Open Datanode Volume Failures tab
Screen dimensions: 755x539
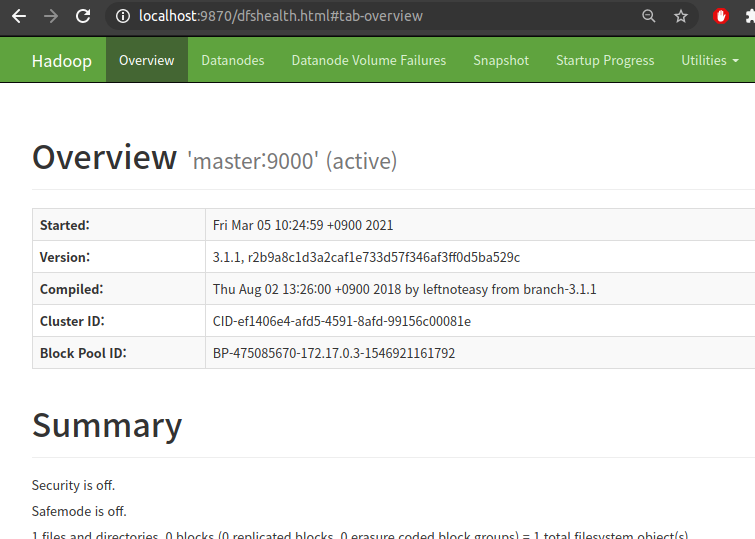click(369, 60)
